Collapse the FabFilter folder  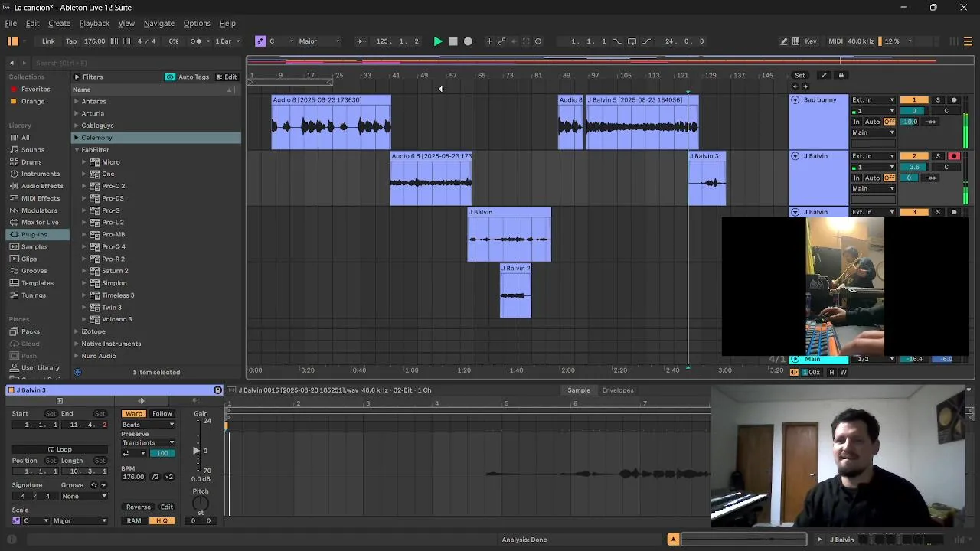pos(77,150)
